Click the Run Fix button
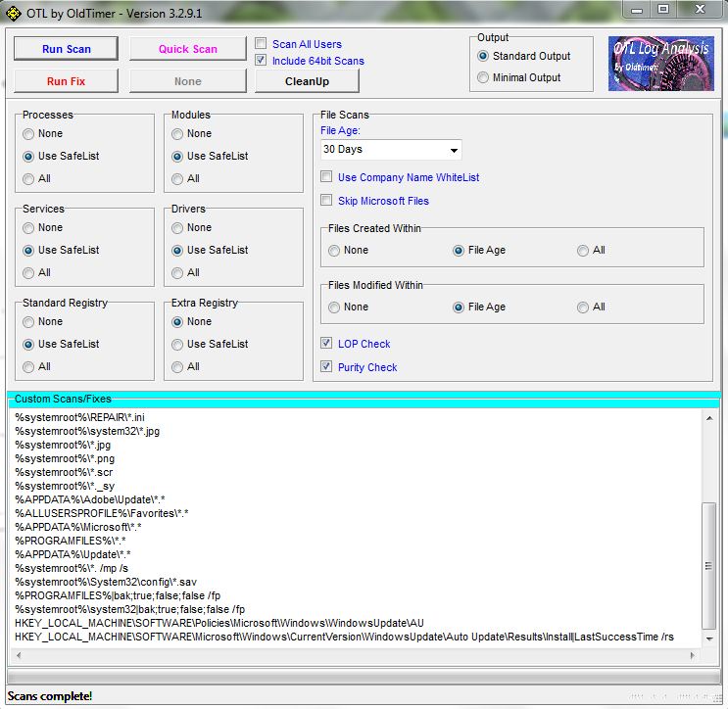This screenshot has height=709, width=728. 66,81
